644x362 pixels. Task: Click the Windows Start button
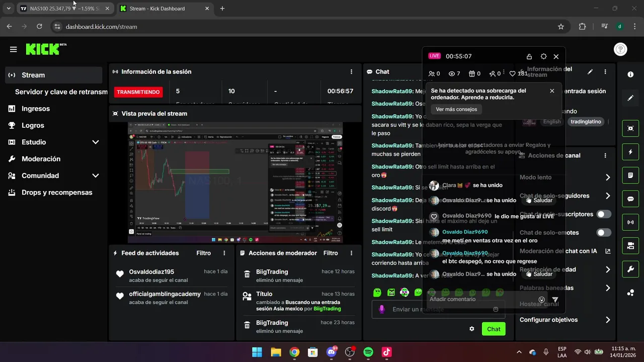pyautogui.click(x=257, y=352)
